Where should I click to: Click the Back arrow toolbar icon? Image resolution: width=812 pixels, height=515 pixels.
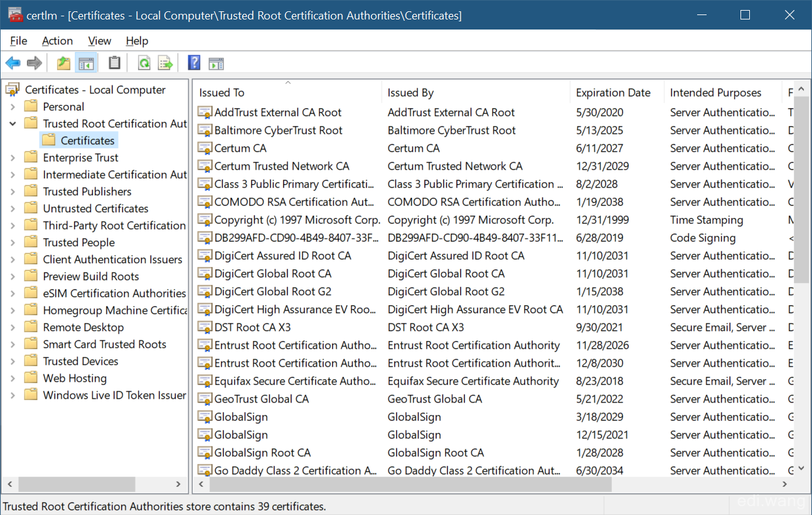pos(13,63)
